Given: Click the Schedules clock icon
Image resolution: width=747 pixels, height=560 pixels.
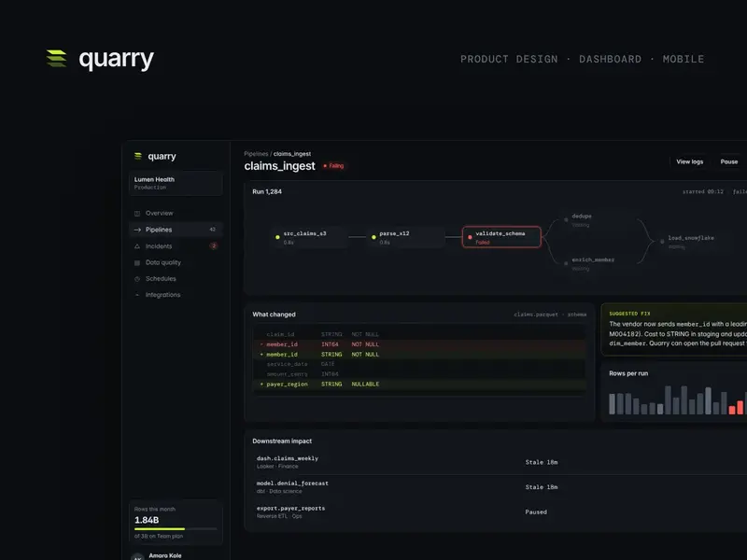Looking at the screenshot, I should click(137, 278).
